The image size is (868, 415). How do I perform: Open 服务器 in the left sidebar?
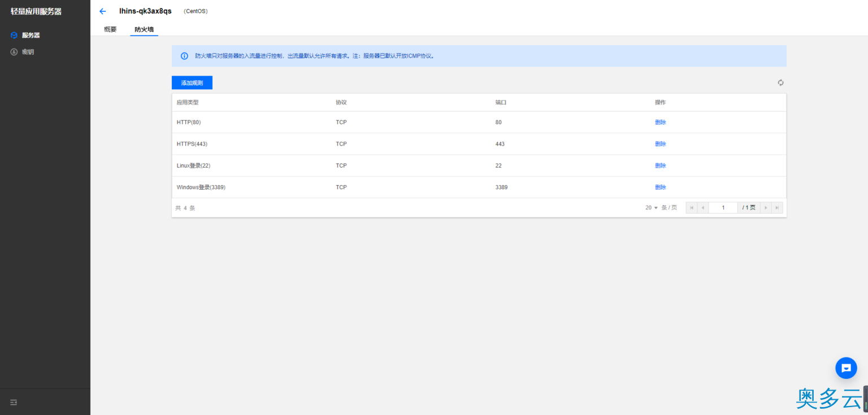[x=31, y=35]
